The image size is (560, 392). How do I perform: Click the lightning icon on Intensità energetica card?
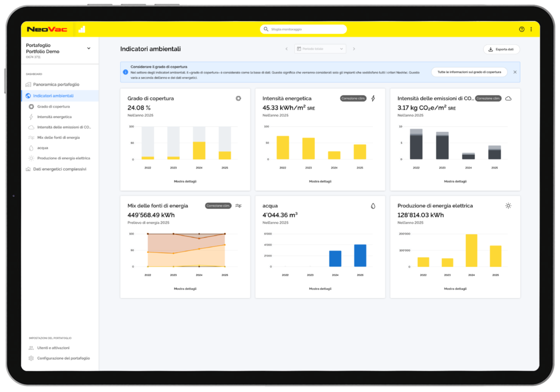(x=373, y=98)
